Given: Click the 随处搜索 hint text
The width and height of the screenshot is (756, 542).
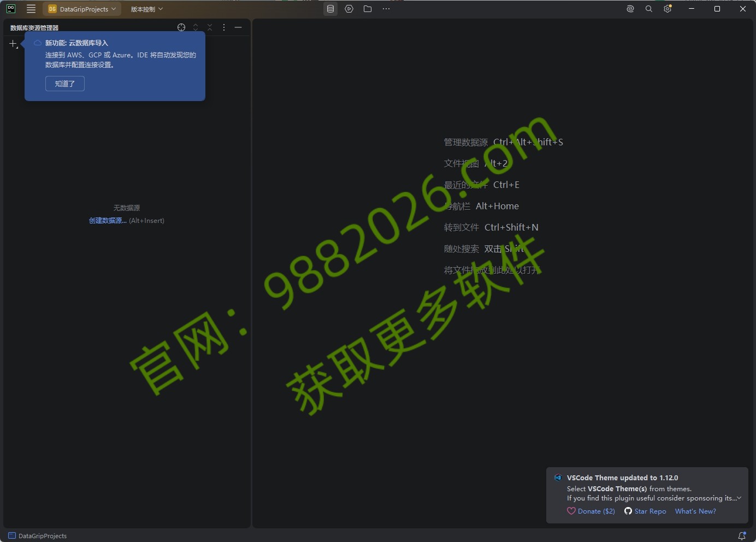Looking at the screenshot, I should (462, 249).
